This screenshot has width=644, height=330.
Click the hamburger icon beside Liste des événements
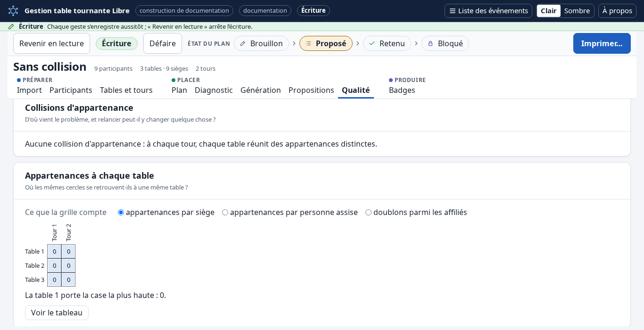pyautogui.click(x=453, y=11)
